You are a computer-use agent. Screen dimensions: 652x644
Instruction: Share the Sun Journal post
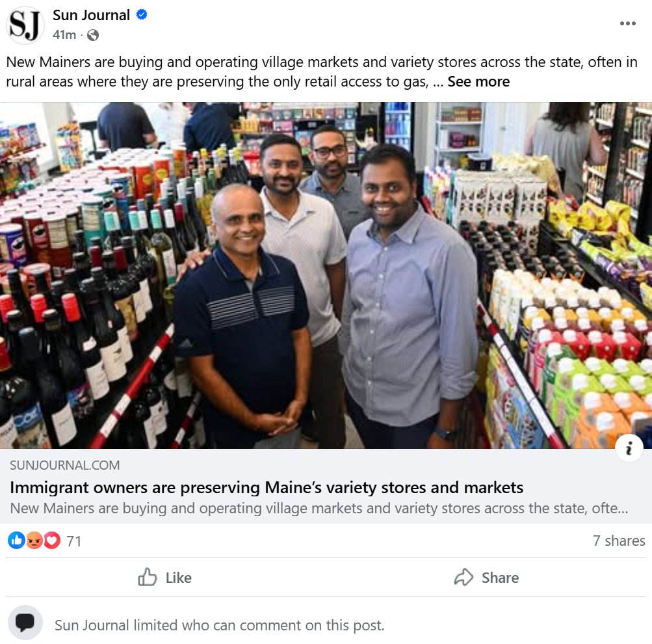point(486,578)
